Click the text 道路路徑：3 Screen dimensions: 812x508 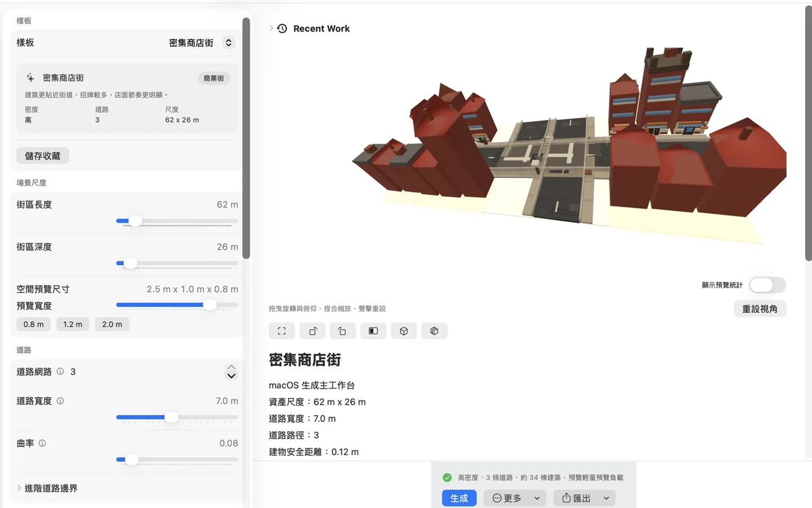coord(294,435)
